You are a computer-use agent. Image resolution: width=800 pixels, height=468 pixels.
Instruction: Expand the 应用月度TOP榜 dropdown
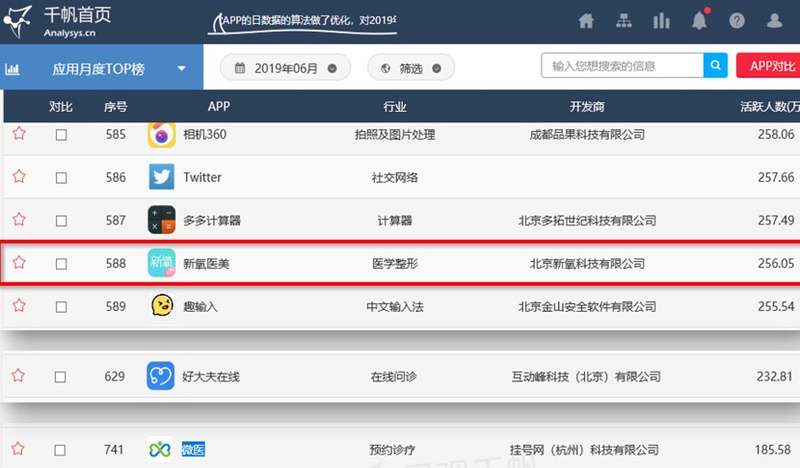[182, 68]
